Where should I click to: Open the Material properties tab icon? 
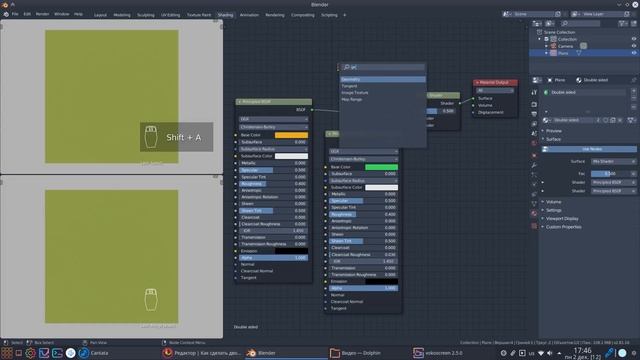click(x=534, y=213)
